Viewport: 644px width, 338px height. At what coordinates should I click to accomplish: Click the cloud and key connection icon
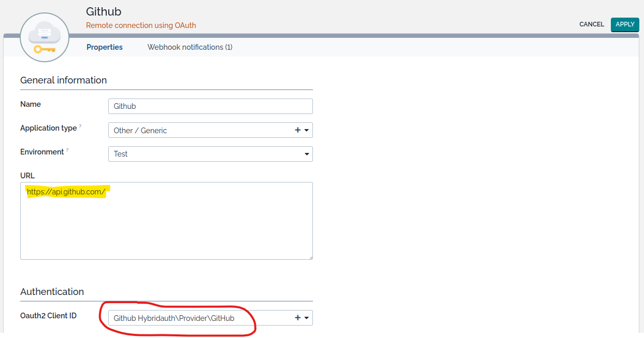point(45,38)
